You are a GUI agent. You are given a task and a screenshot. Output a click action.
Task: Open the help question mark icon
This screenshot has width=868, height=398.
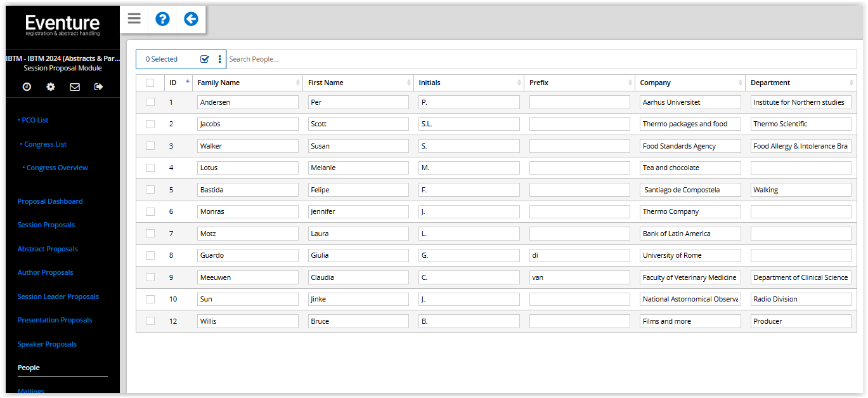coord(163,19)
